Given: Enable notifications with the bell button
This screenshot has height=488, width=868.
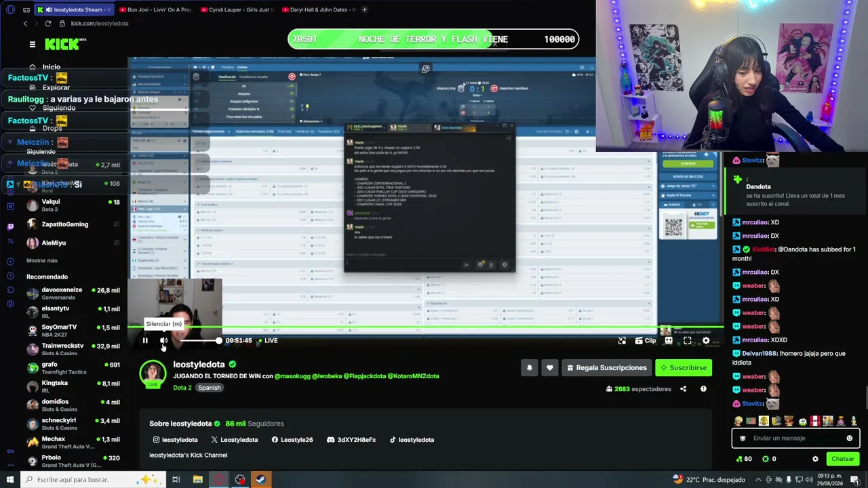Looking at the screenshot, I should [530, 367].
